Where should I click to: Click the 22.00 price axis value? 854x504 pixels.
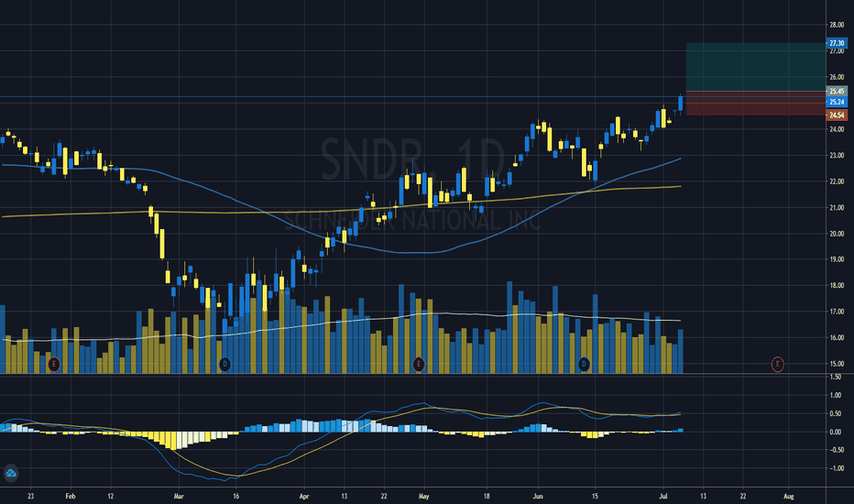[x=837, y=181]
